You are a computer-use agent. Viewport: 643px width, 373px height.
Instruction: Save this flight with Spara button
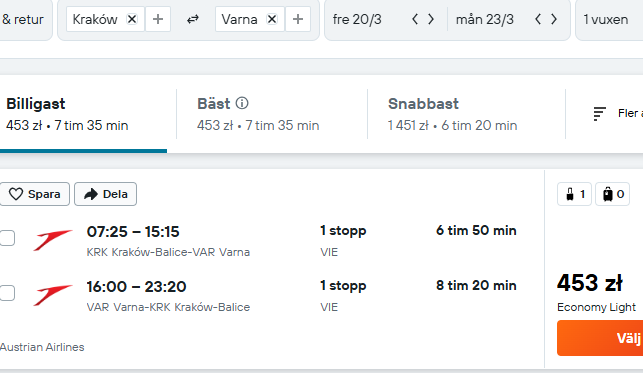tap(34, 194)
